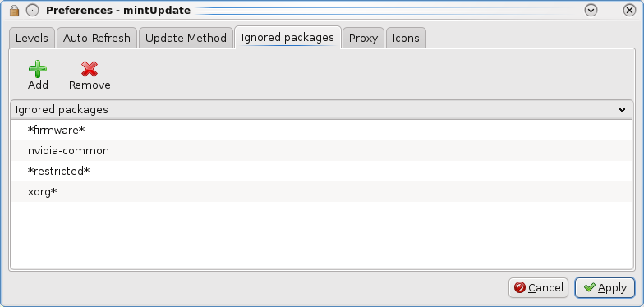Viewport: 644px width, 307px height.
Task: Click the Apply button's green checkmark icon
Action: click(x=590, y=287)
